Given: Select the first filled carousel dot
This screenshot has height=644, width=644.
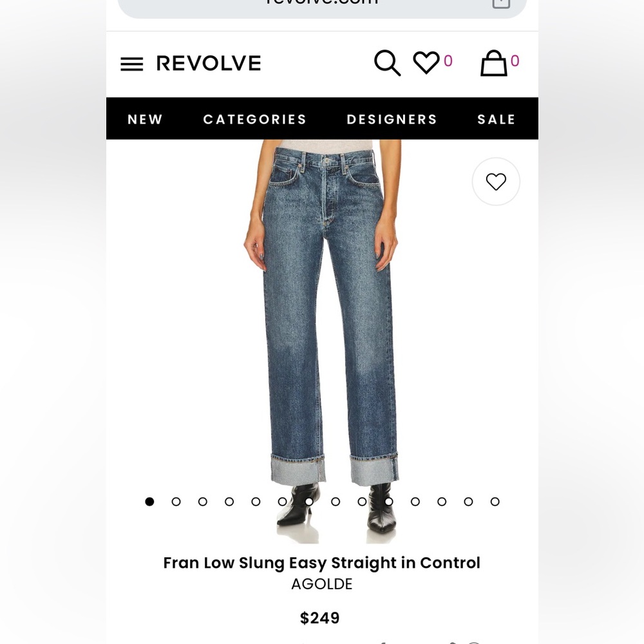Looking at the screenshot, I should (149, 502).
